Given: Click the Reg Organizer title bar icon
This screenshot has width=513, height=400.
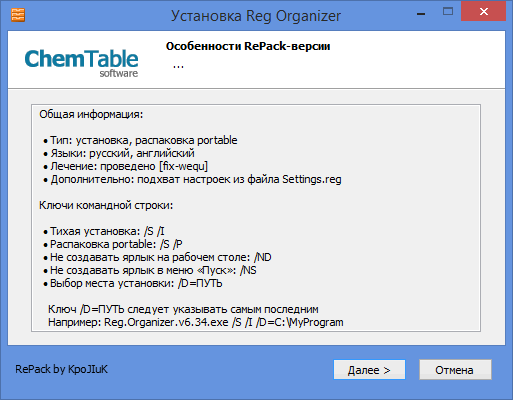Looking at the screenshot, I should [18, 15].
